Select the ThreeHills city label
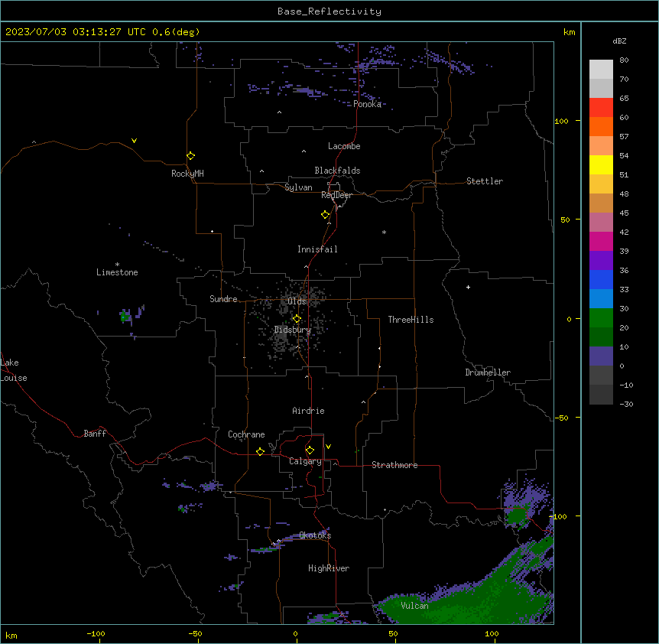Screen dimensions: 659x644 411,320
